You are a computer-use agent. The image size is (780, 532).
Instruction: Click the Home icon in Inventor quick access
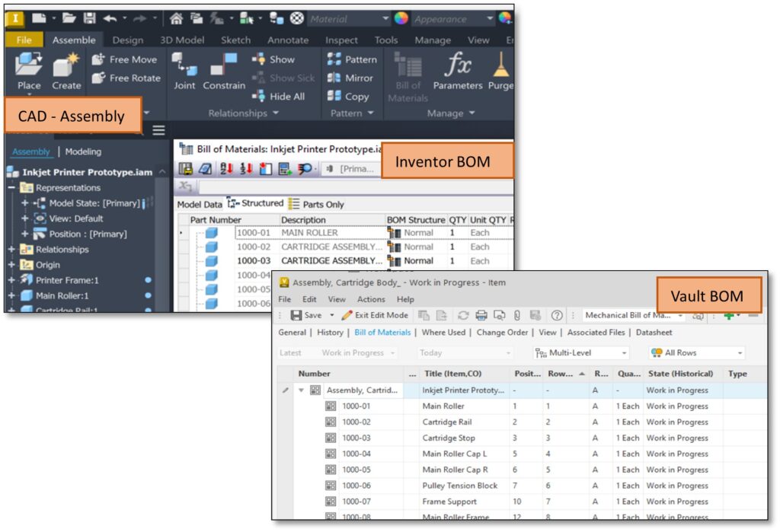pos(176,19)
